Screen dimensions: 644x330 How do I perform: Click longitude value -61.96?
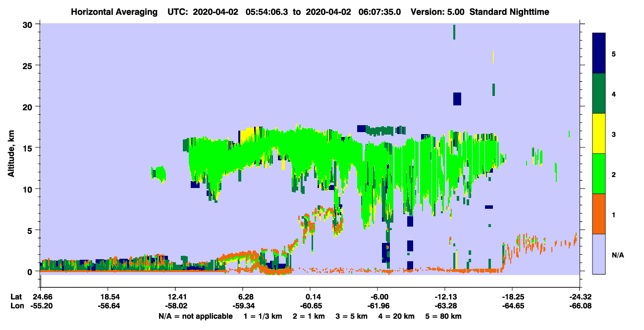pyautogui.click(x=377, y=306)
